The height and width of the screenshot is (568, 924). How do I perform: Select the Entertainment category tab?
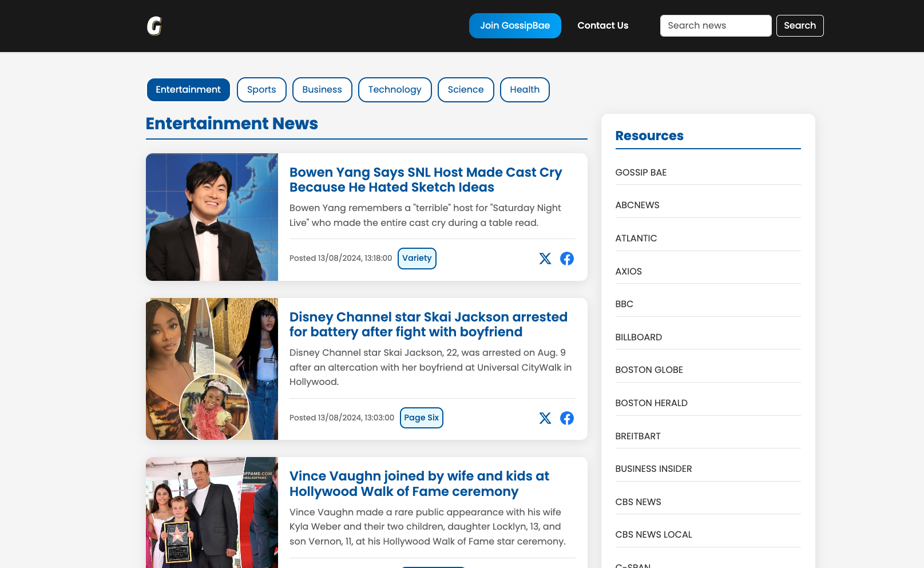tap(188, 90)
